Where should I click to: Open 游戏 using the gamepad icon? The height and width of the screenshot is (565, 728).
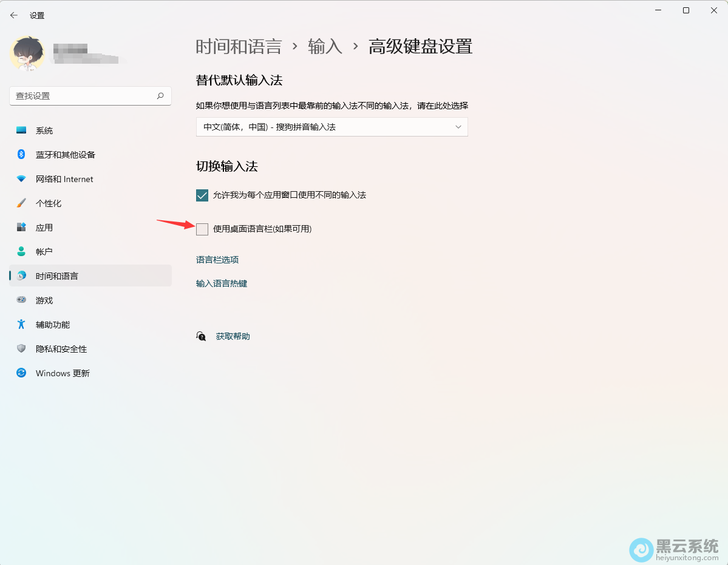(21, 300)
